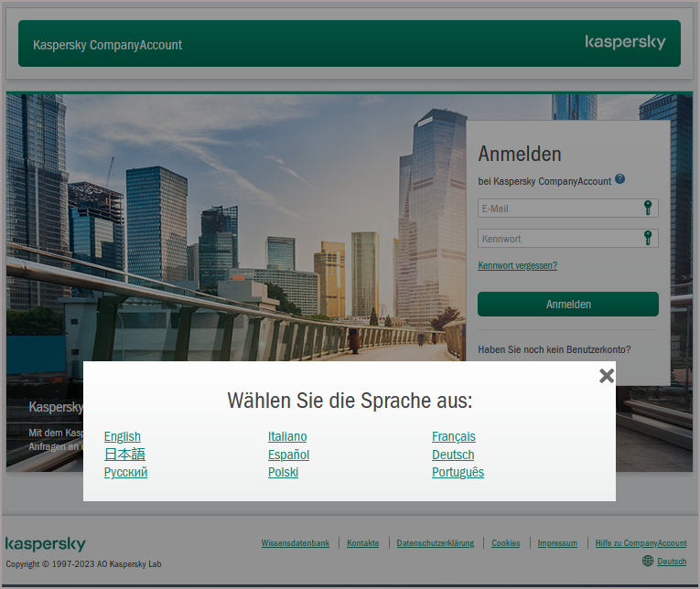Viewport: 700px width, 589px height.
Task: Click Deutsch language switcher in footer
Action: pos(672,562)
